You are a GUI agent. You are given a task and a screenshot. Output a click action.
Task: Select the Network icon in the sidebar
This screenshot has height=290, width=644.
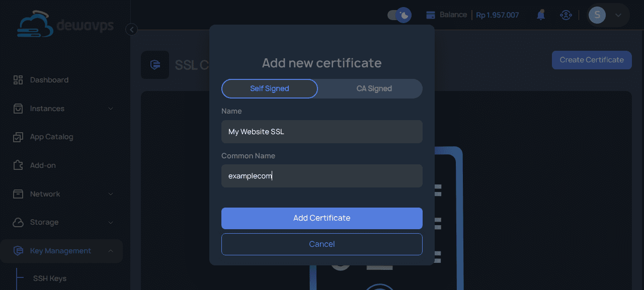(18, 194)
